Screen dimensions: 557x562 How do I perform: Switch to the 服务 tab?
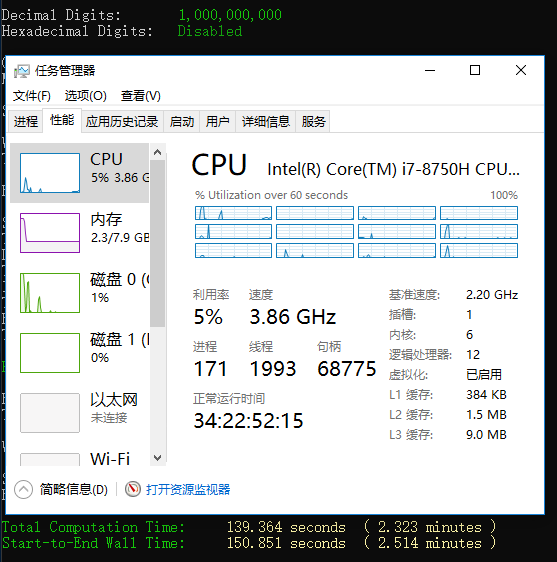(313, 122)
